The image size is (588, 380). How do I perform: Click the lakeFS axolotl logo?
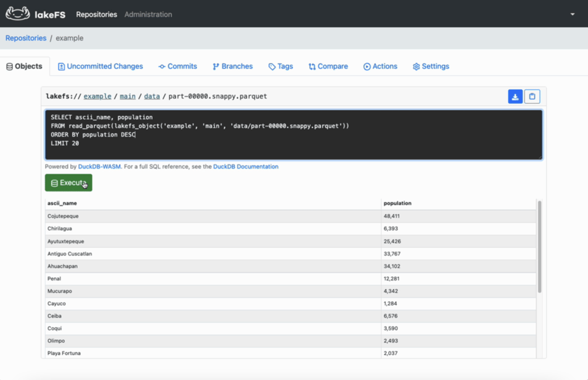click(18, 14)
